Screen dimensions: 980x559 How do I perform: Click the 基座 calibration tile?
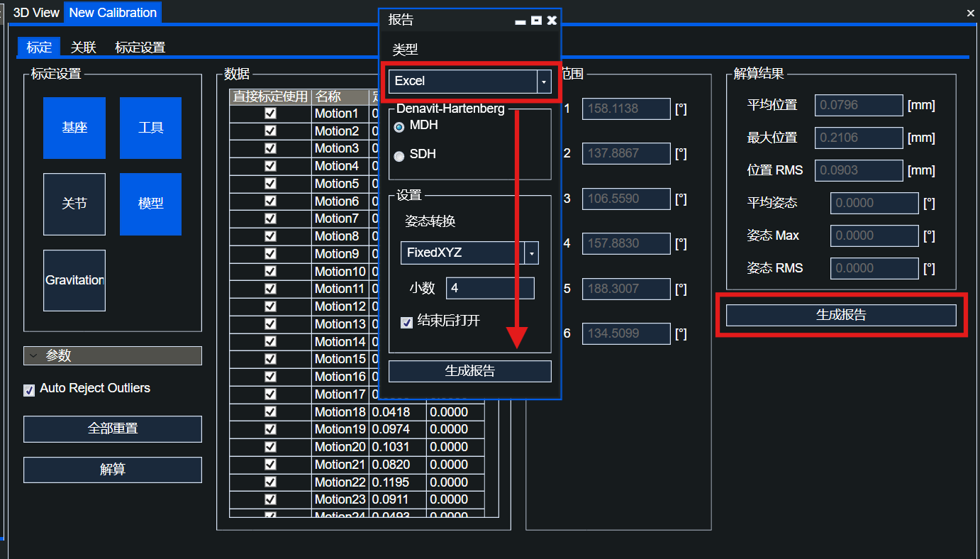click(x=74, y=128)
